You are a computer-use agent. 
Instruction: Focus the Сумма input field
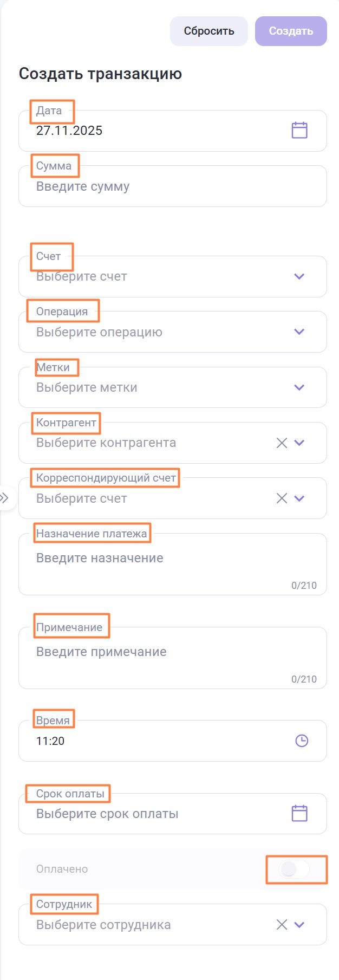(162, 187)
